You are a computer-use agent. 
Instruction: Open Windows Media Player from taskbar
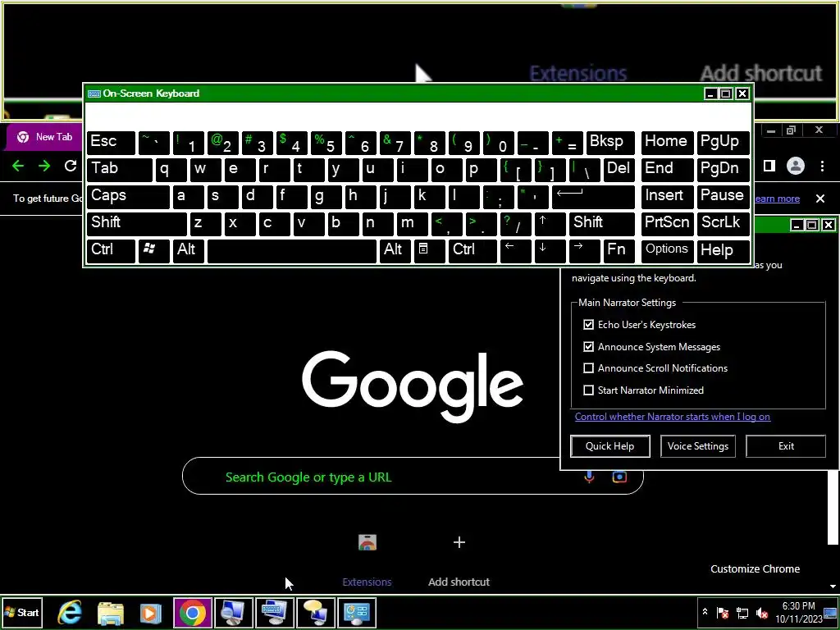[x=151, y=613]
